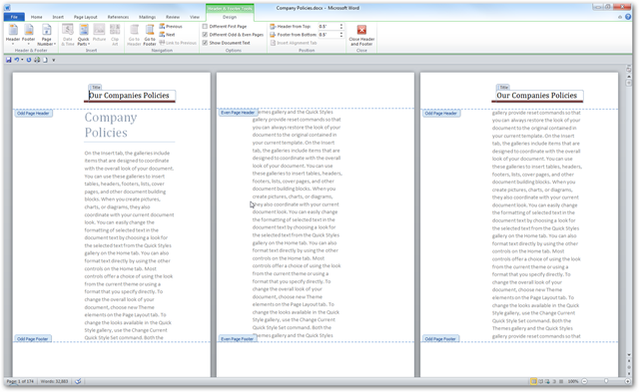639x392 pixels.
Task: Toggle Different Odd & Even Pages
Action: coord(233,35)
